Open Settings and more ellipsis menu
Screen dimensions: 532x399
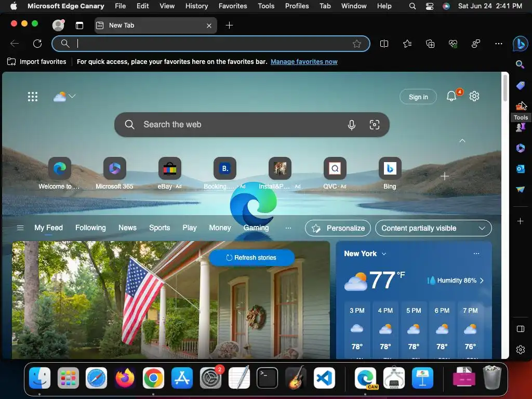click(x=498, y=44)
